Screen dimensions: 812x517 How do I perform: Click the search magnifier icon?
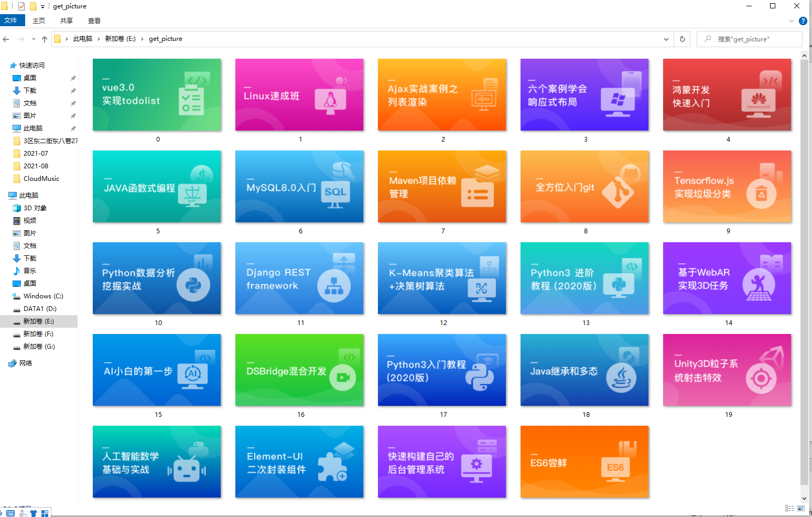pos(708,39)
